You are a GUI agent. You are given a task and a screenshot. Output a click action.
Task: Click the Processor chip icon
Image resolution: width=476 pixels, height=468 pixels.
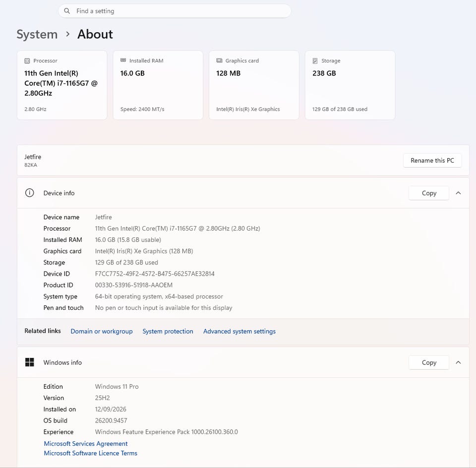27,60
